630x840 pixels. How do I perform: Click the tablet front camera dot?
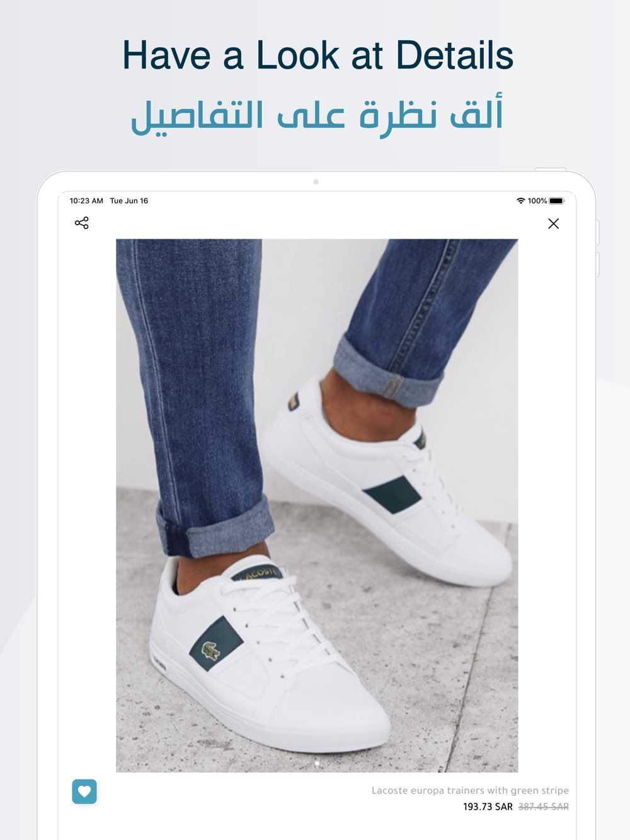tap(316, 182)
